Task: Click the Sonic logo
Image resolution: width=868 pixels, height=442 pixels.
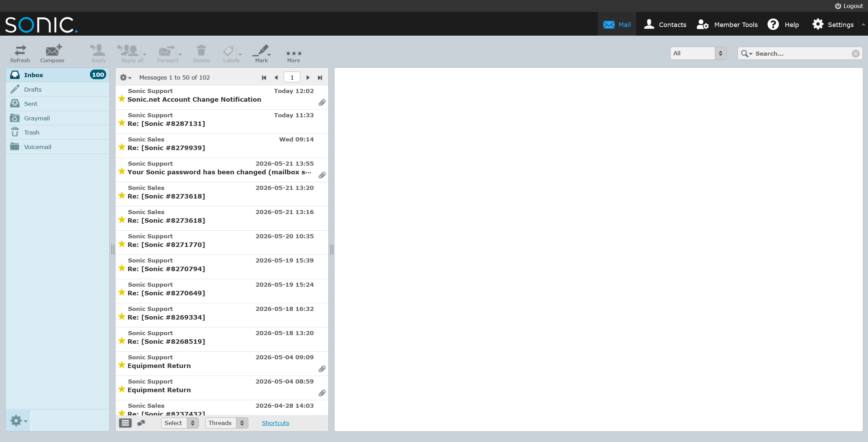Action: click(x=42, y=25)
